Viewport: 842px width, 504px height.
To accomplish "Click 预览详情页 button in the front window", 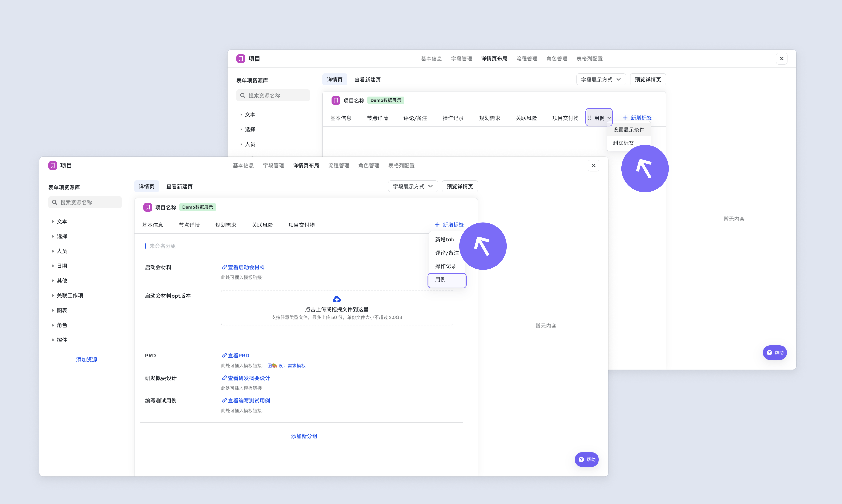I will click(460, 186).
